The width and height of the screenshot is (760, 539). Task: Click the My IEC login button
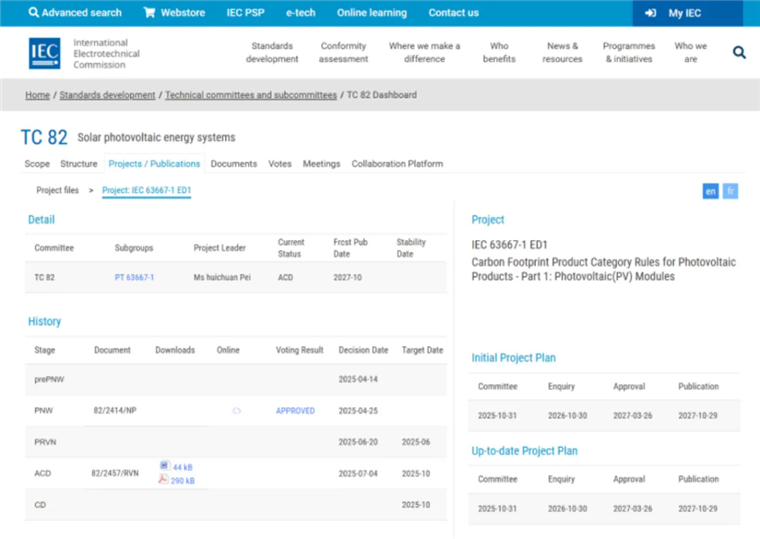(x=687, y=13)
